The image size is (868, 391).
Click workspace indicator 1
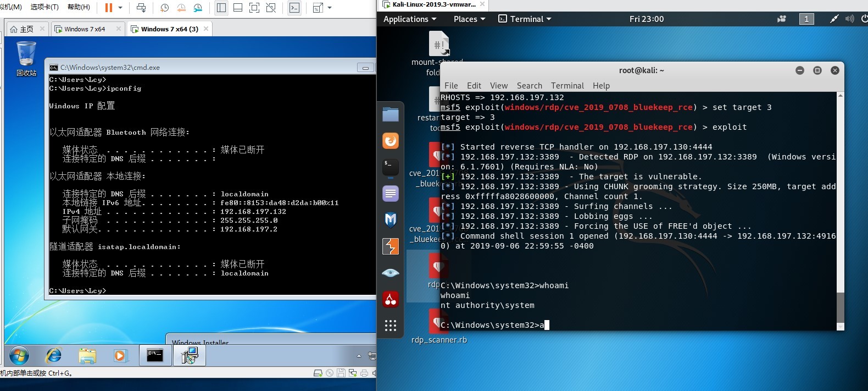[806, 19]
